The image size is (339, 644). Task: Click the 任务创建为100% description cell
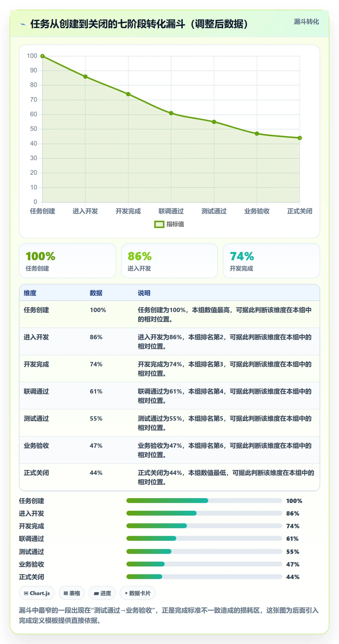pos(225,314)
